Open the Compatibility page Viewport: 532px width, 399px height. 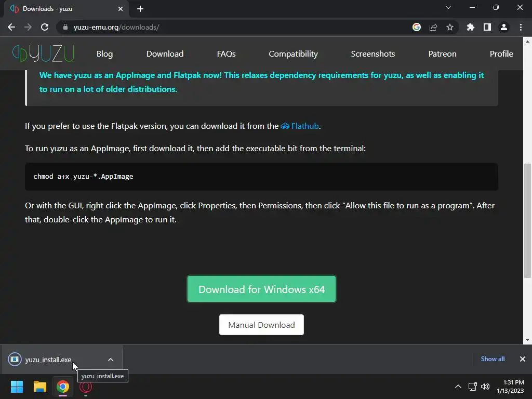tap(293, 54)
